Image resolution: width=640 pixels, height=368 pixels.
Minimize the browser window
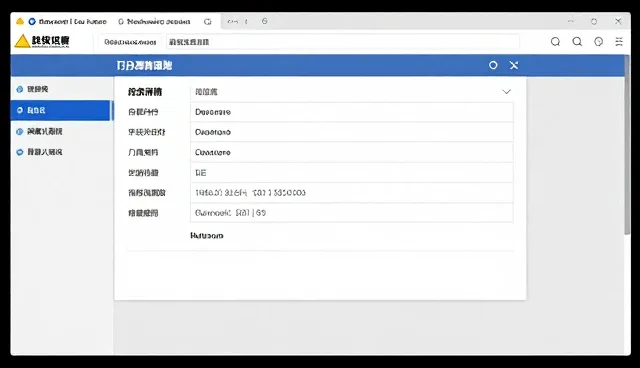[571, 21]
